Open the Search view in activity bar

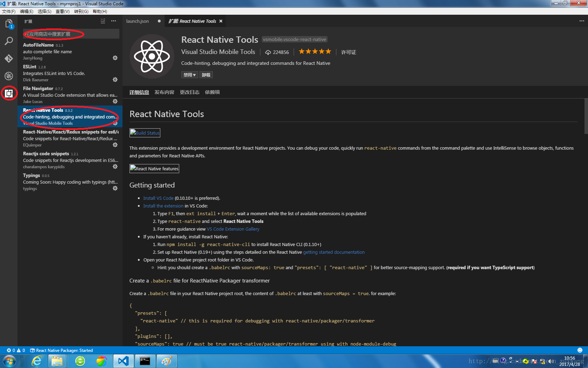point(9,41)
